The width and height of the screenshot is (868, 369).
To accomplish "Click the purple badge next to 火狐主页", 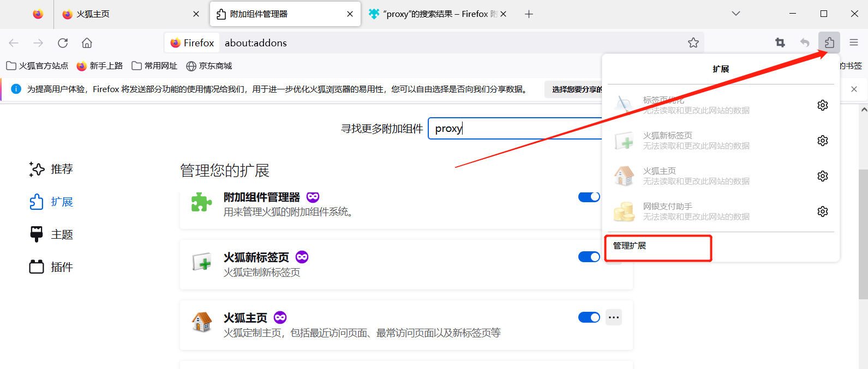I will point(280,317).
